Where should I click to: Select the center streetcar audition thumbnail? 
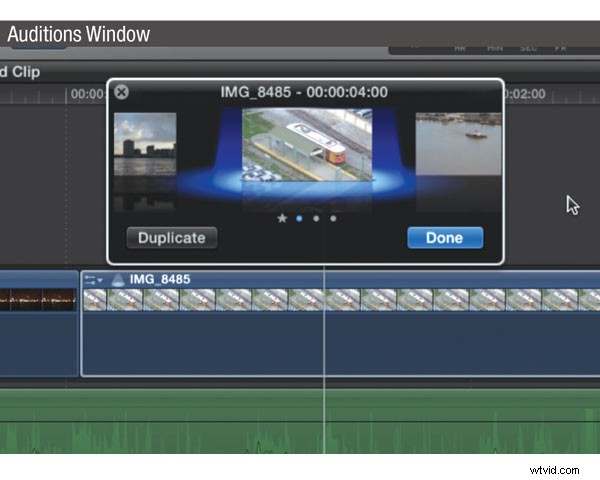(307, 145)
